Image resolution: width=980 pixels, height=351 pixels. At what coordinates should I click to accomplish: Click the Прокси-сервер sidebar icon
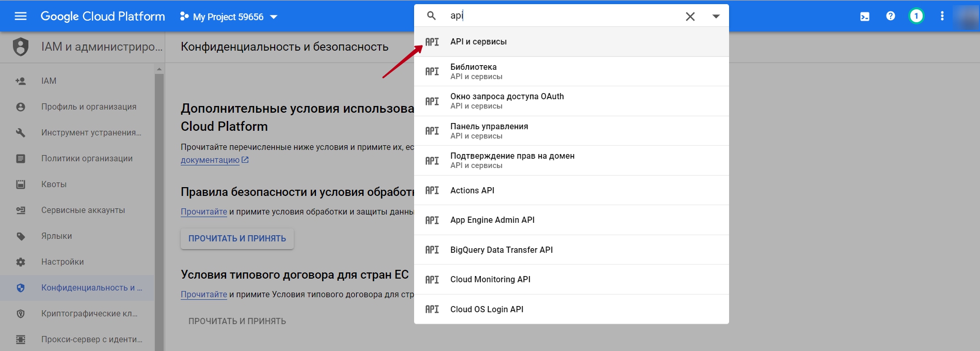pyautogui.click(x=21, y=340)
